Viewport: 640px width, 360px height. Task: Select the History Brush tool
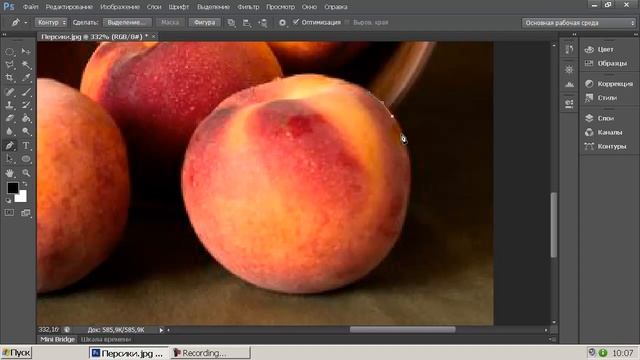pos(26,105)
